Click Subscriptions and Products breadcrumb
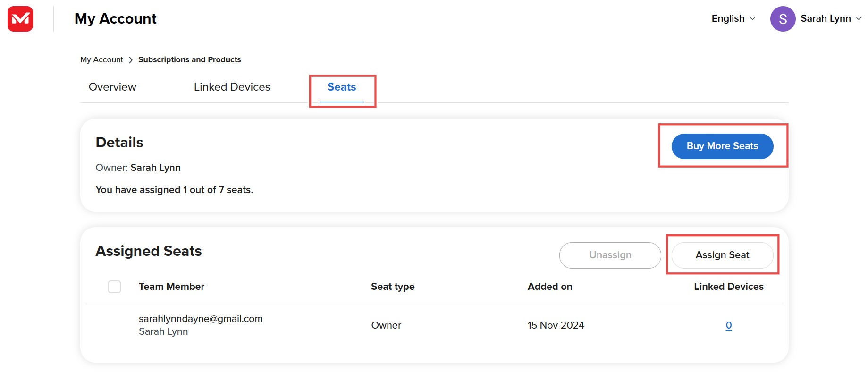 click(x=189, y=59)
